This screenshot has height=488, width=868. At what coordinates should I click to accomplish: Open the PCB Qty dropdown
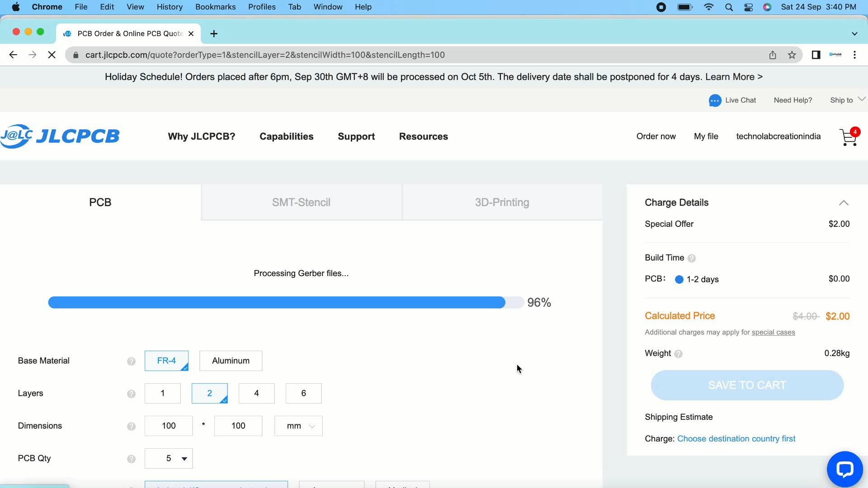click(169, 459)
